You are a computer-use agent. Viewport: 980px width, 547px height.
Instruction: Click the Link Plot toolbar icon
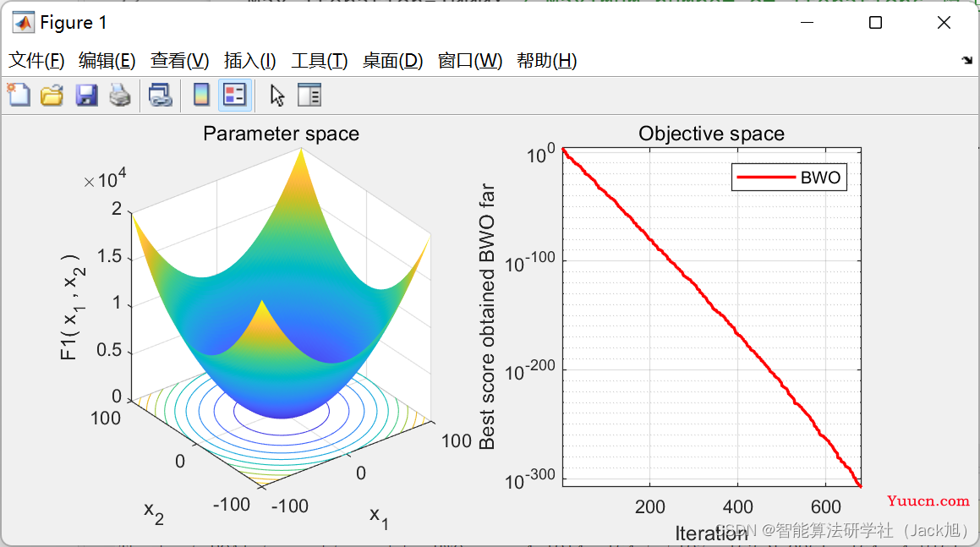160,95
